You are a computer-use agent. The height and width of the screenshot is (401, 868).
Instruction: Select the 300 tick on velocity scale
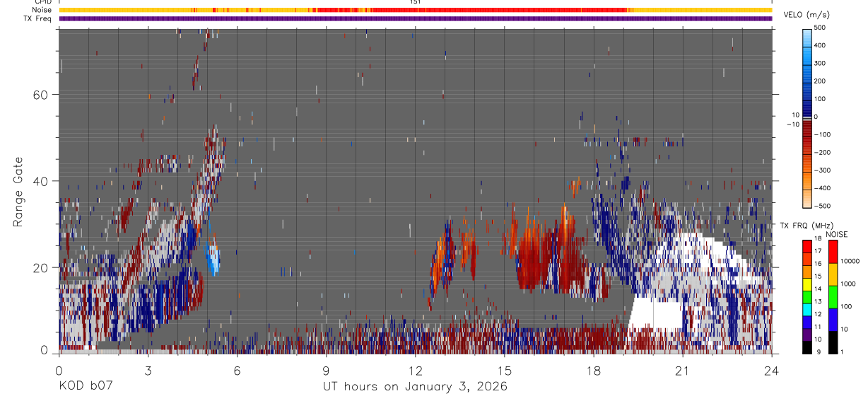(821, 63)
